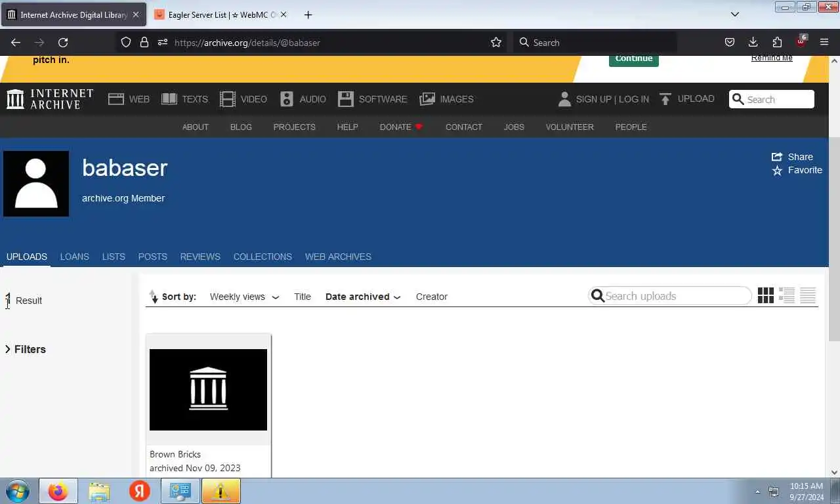Switch to compact list view
Image resolution: width=840 pixels, height=504 pixels.
[808, 296]
